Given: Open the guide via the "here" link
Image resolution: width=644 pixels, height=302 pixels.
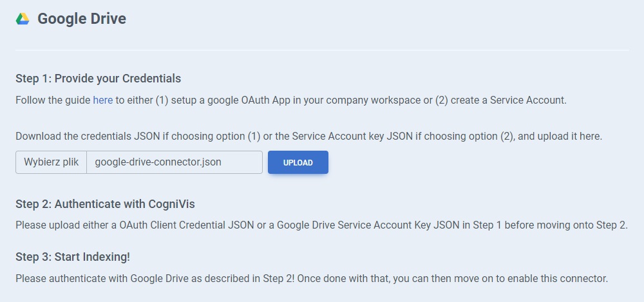Looking at the screenshot, I should 102,100.
